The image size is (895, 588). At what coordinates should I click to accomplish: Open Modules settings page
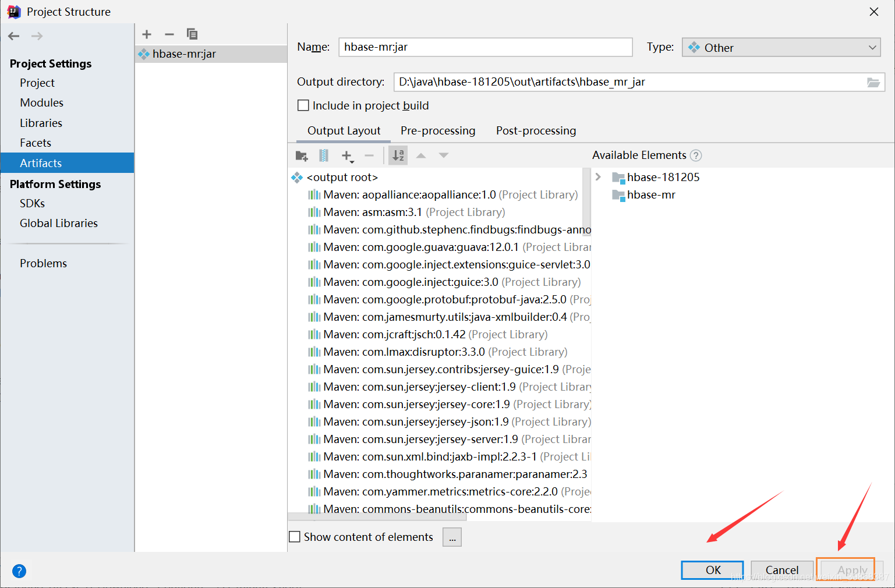(41, 102)
